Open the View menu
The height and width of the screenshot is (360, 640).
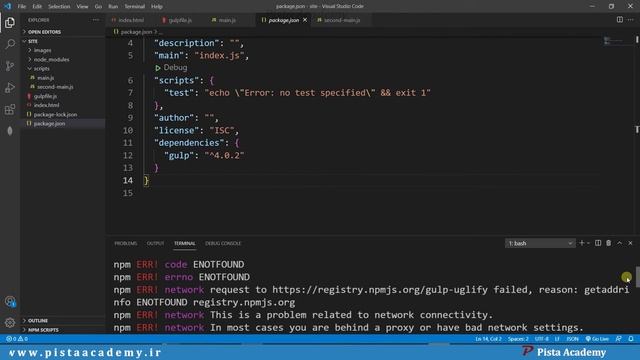tap(82, 7)
